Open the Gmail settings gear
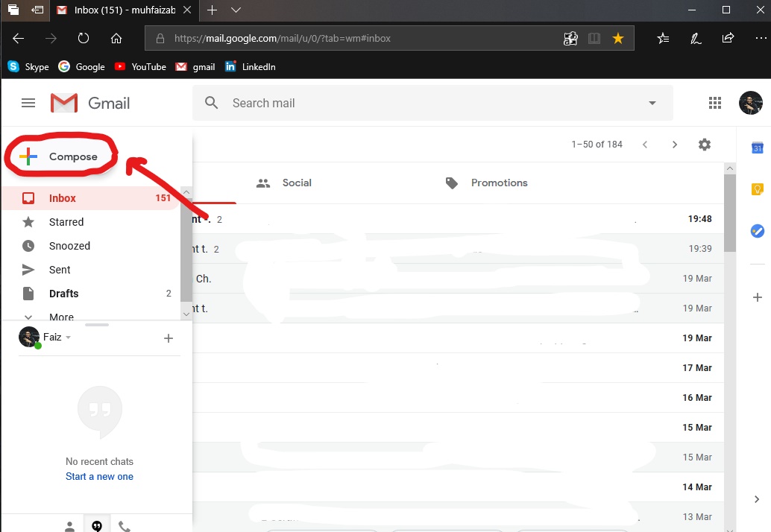The height and width of the screenshot is (532, 771). click(705, 144)
